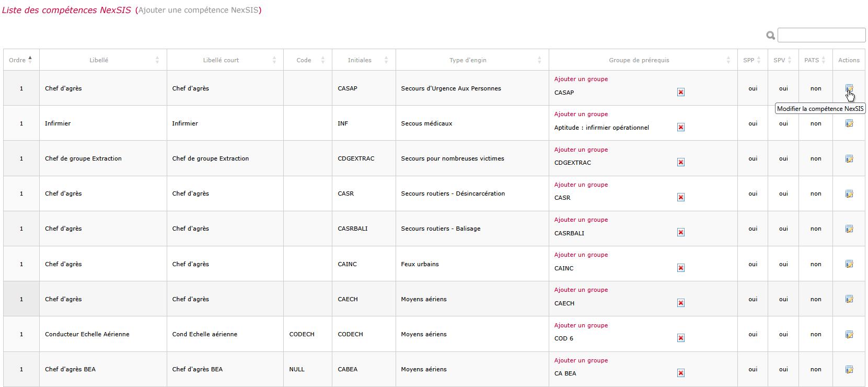Viewport: 868px width, 387px height.
Task: Remove the CASRBALI prerequisite group
Action: pyautogui.click(x=681, y=232)
